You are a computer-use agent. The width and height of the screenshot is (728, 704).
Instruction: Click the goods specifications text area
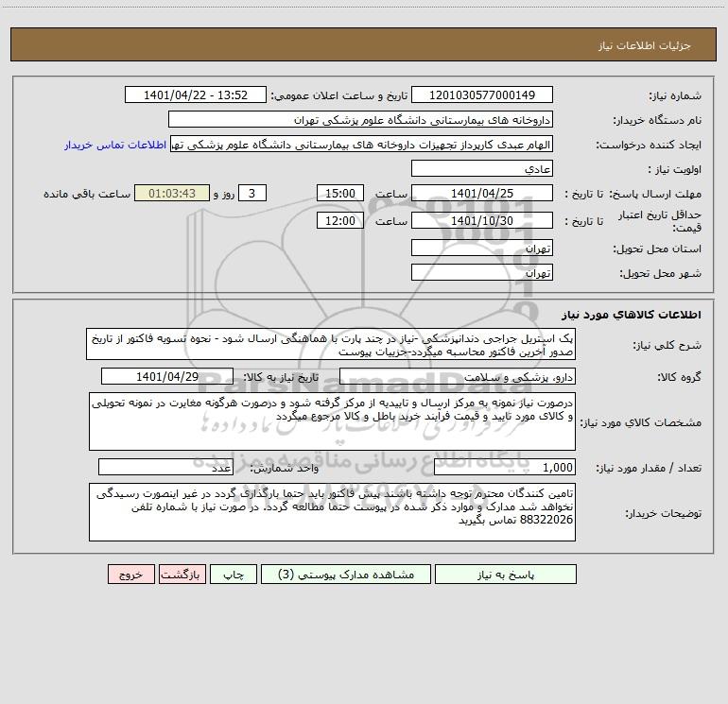332,421
